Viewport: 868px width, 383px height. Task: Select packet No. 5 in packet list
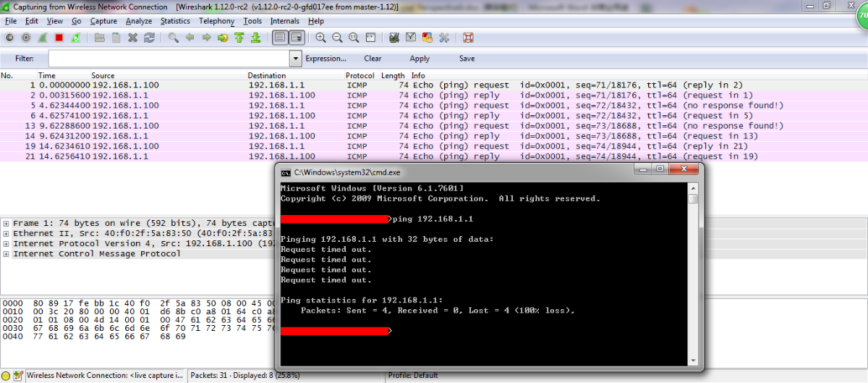434,105
